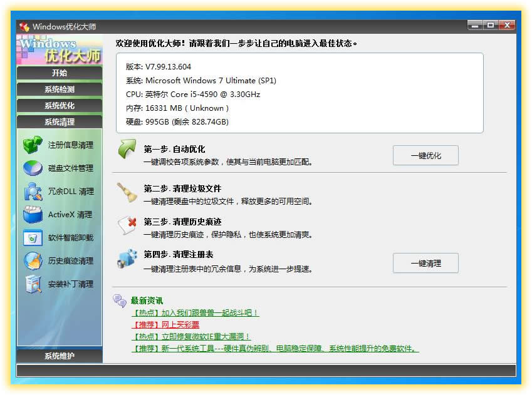This screenshot has height=395, width=532.
Task: Click the 一键优化 button
Action: click(x=425, y=155)
